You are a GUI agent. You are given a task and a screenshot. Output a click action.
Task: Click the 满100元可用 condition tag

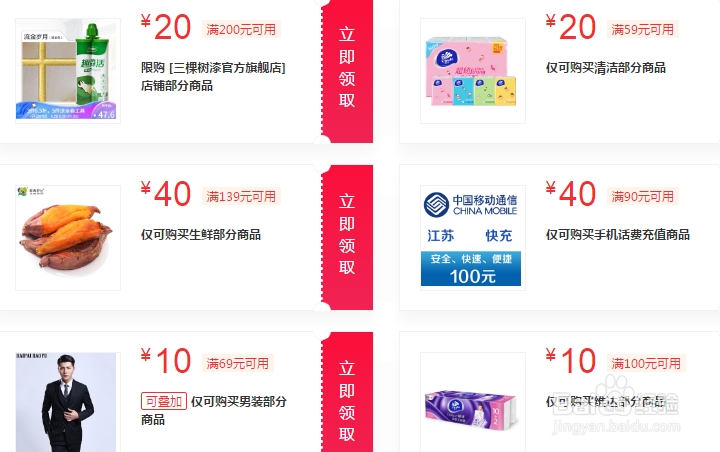coord(646,363)
